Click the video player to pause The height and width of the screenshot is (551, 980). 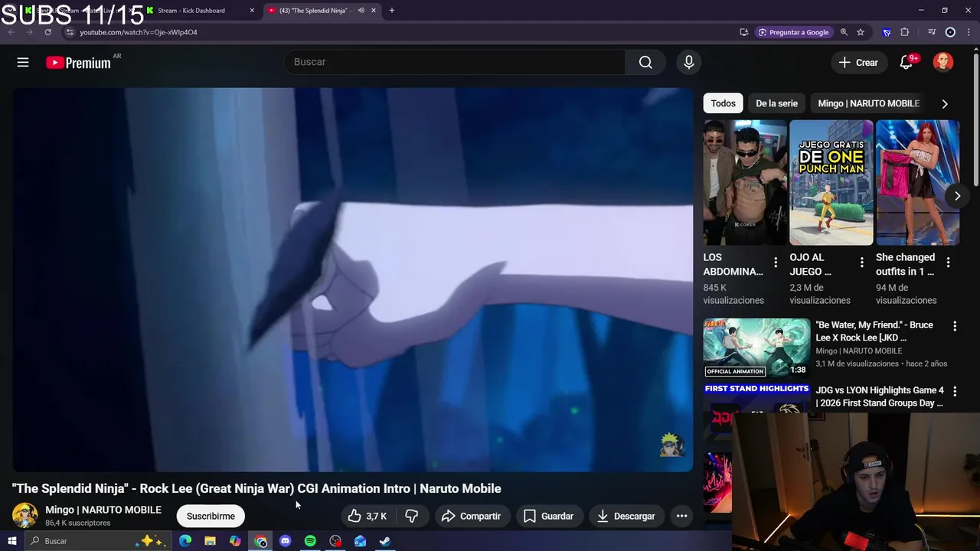click(x=352, y=279)
